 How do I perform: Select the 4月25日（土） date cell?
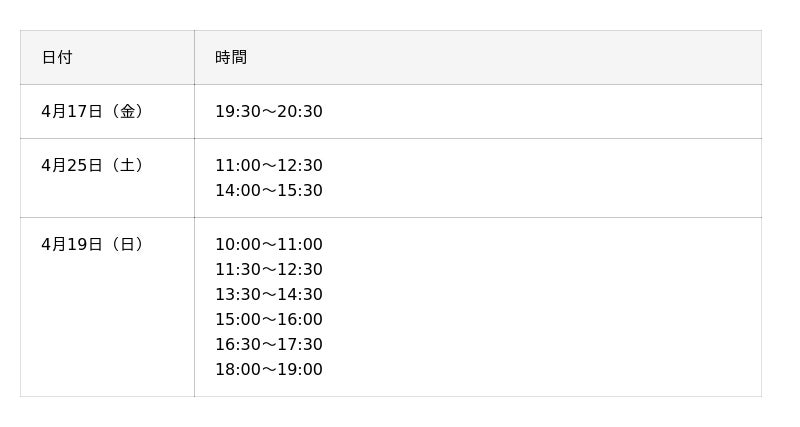(x=92, y=165)
